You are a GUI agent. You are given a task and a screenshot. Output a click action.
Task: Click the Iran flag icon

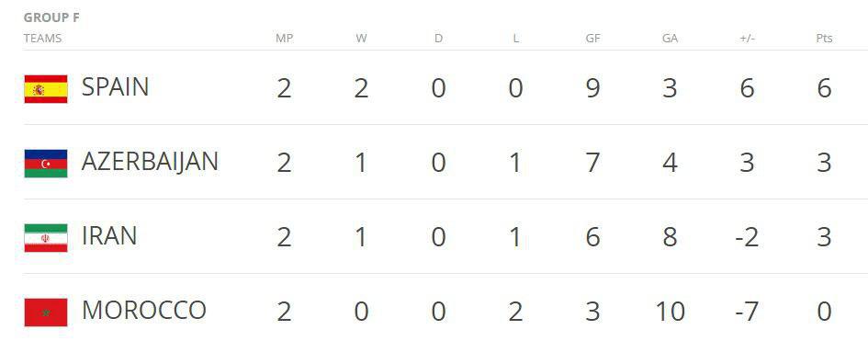point(46,237)
